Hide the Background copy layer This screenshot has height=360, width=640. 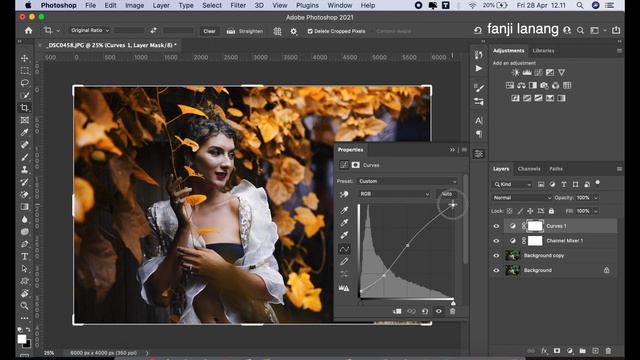pos(496,256)
